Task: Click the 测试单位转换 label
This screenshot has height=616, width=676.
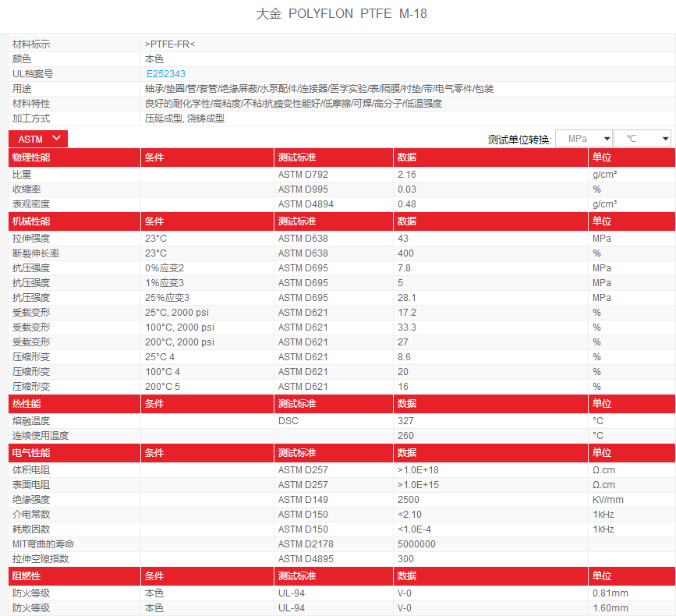Action: [x=519, y=140]
